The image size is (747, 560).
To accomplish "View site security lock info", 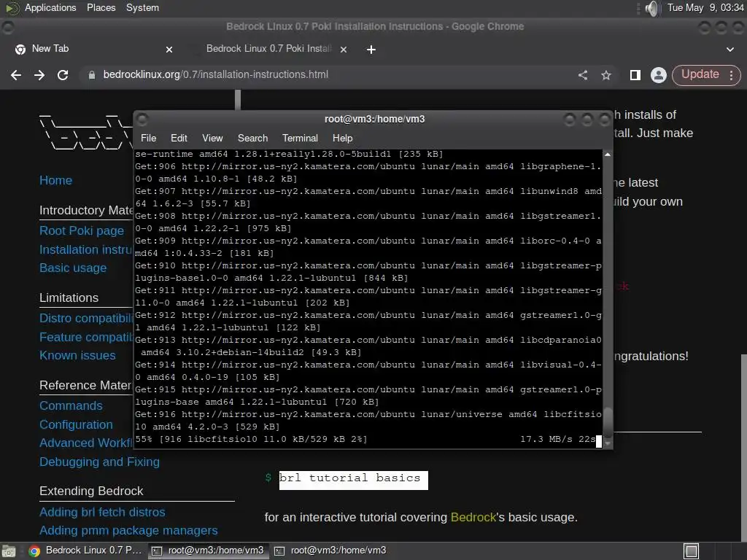I will (x=92, y=75).
